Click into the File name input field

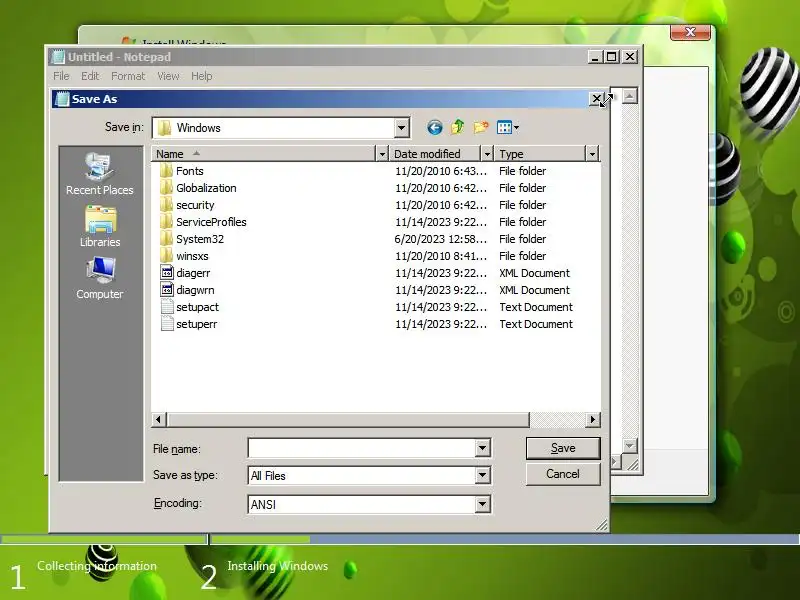(362, 448)
